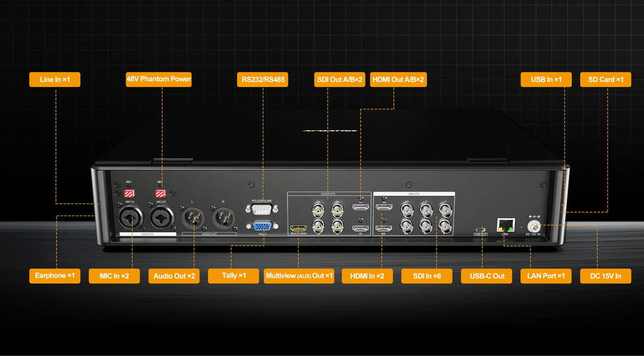
Task: Click the "Earphone ×1" label
Action: [55, 276]
